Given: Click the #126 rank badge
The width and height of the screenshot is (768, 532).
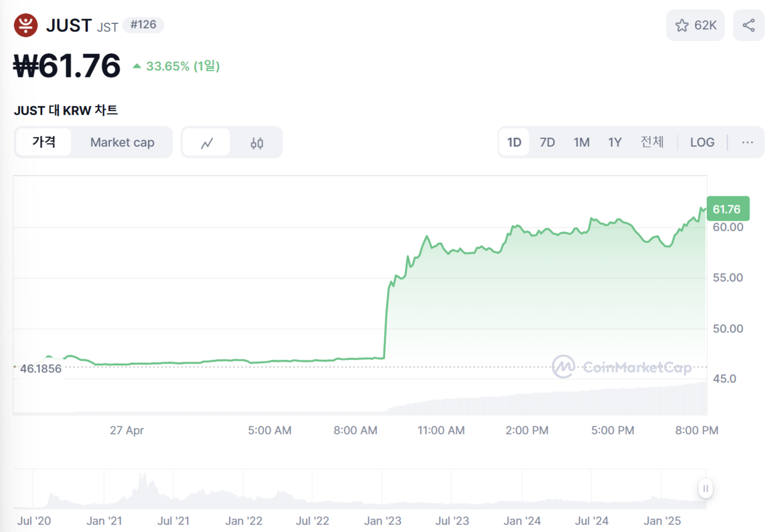Looking at the screenshot, I should [x=143, y=25].
